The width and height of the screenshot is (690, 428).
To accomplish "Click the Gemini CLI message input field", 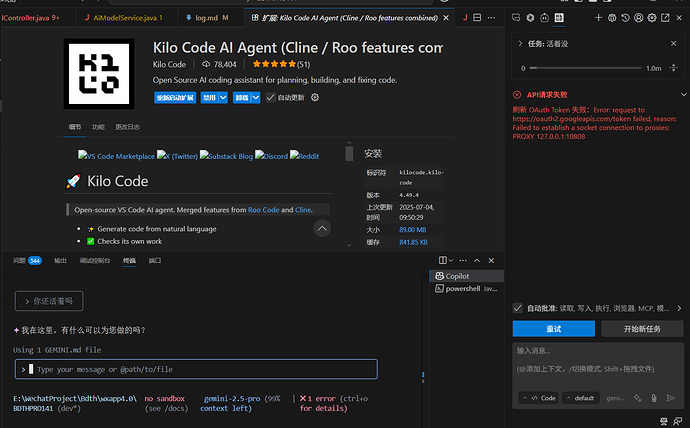I will 196,369.
